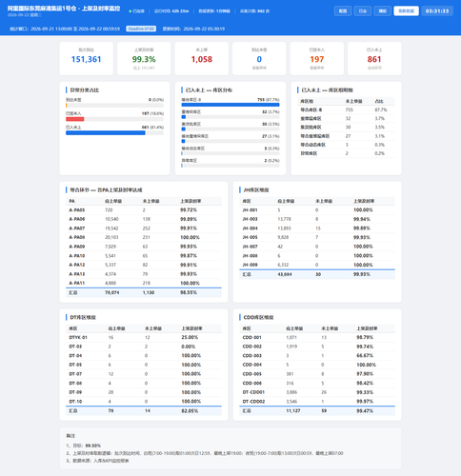Select row DT-07 in DT table
This screenshot has width=461, height=476.
(144, 374)
